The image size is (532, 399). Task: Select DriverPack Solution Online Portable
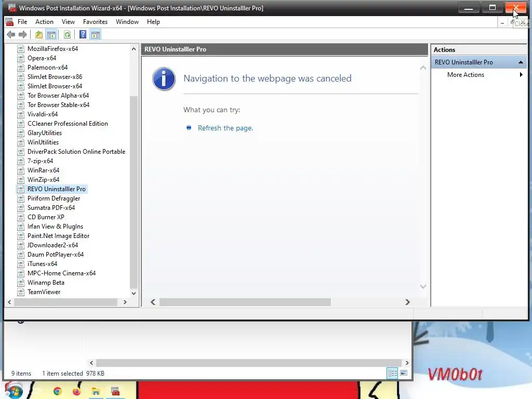click(76, 152)
